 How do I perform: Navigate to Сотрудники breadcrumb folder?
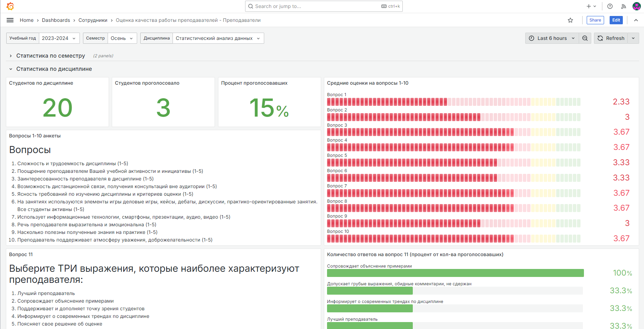click(x=93, y=20)
